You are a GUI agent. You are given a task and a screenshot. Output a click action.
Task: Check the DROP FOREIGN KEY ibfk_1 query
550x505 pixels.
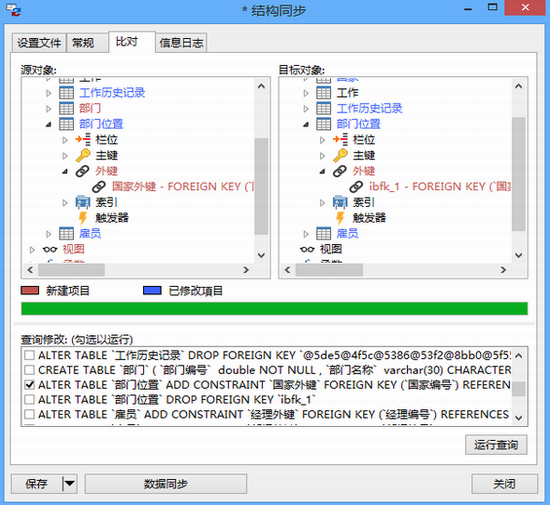29,399
